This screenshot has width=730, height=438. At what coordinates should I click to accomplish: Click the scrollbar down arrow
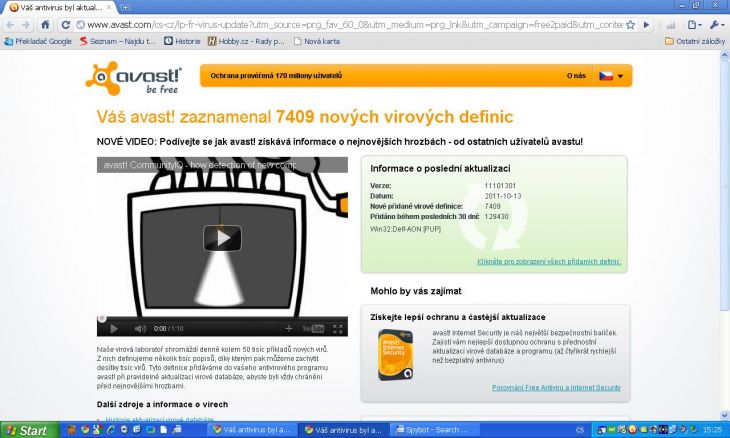pyautogui.click(x=724, y=416)
